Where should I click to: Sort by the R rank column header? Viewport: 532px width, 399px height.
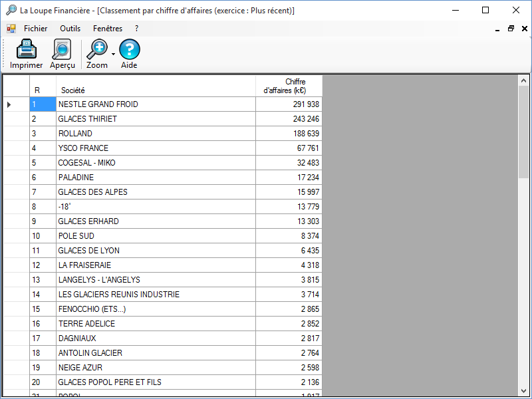(43, 86)
